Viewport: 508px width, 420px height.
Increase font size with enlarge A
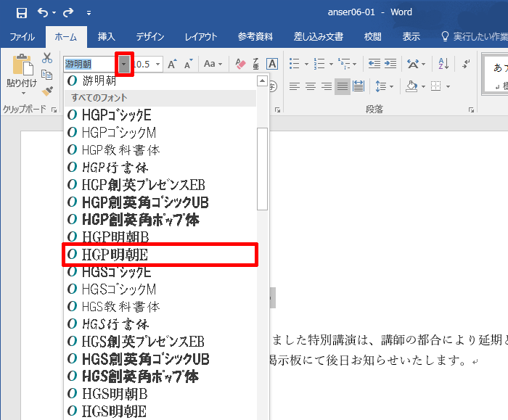172,64
